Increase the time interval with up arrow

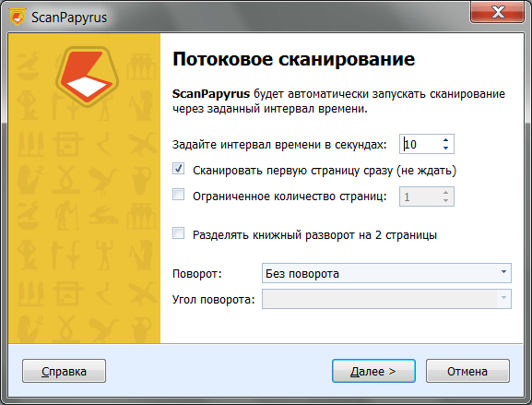(x=446, y=140)
